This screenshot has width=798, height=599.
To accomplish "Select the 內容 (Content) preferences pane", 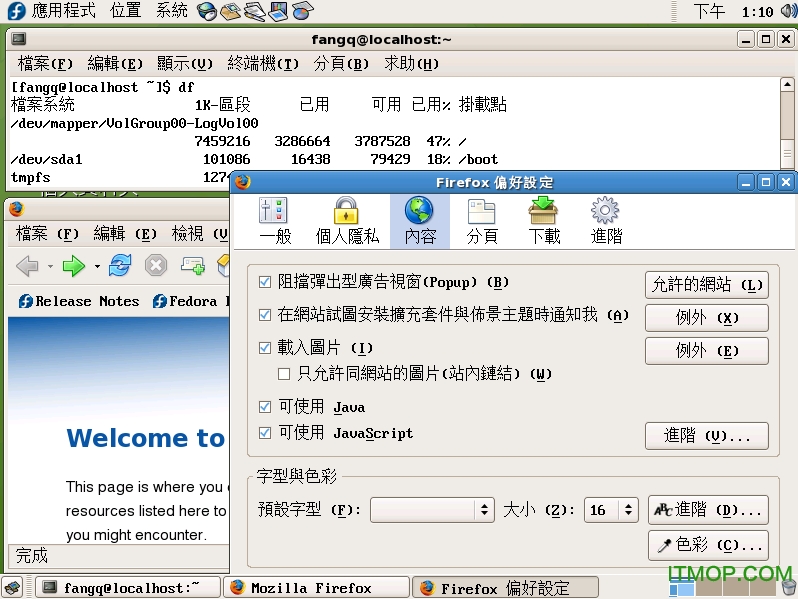I will tap(420, 222).
